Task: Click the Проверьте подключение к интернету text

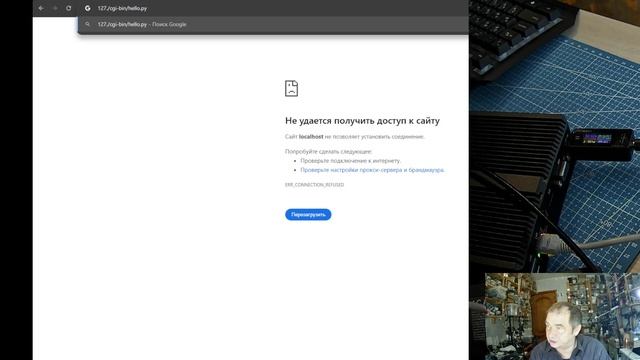Action: click(x=351, y=161)
